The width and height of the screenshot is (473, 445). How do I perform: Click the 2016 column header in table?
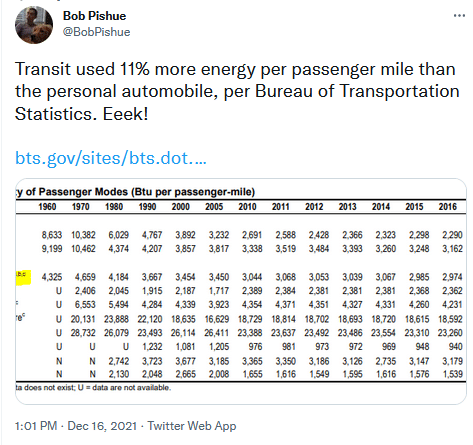(447, 207)
